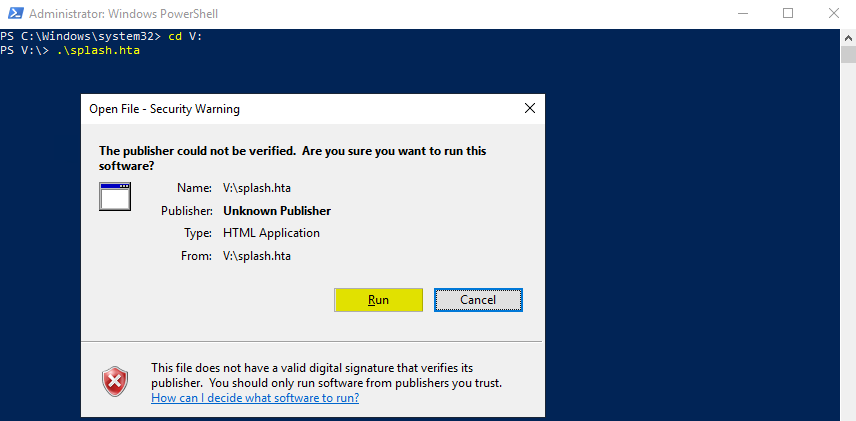Click the HTML Application file icon
The width and height of the screenshot is (856, 421).
coord(115,196)
